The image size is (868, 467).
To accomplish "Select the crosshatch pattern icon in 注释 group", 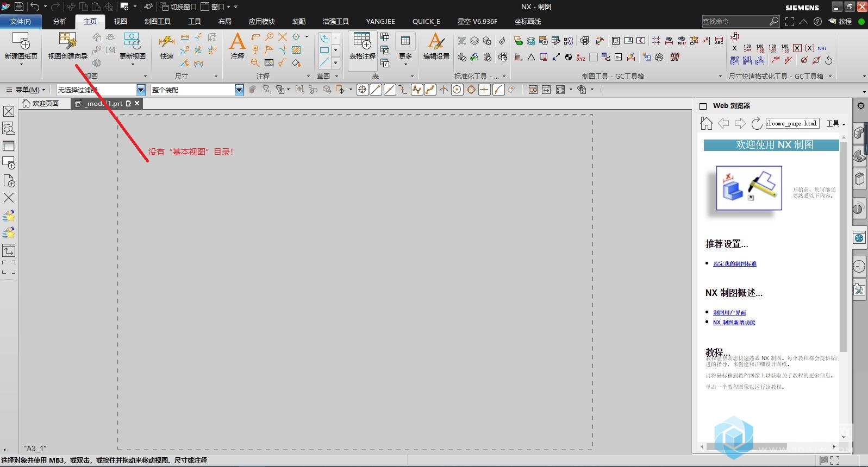I will click(x=296, y=50).
